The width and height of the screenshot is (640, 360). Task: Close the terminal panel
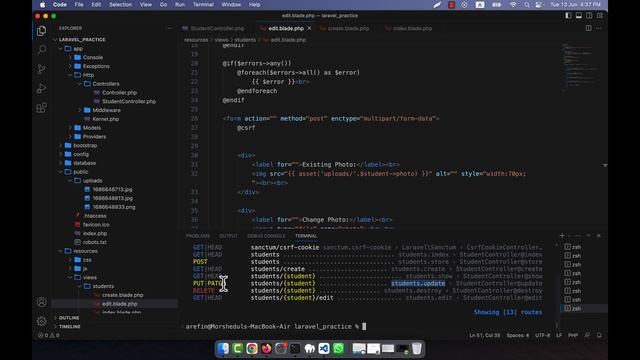point(599,236)
